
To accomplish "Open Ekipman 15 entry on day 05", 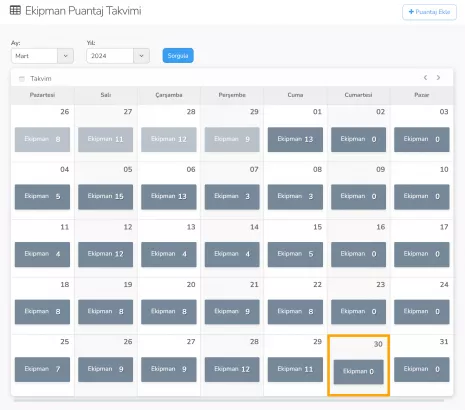I will tap(106, 197).
